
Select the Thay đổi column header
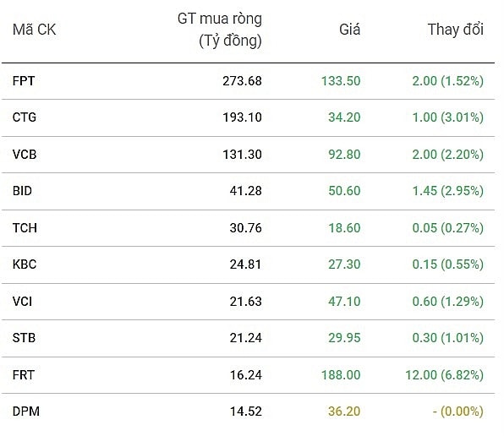click(456, 30)
